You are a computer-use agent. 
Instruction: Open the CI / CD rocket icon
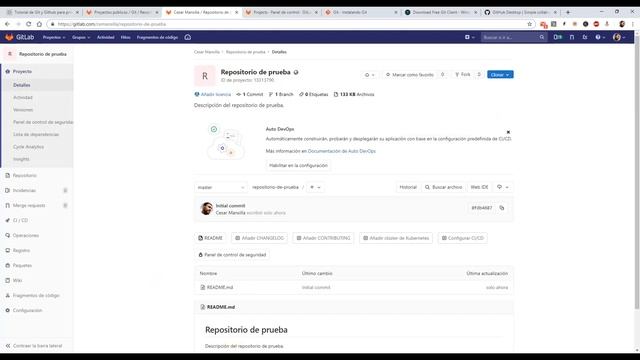click(x=7, y=220)
